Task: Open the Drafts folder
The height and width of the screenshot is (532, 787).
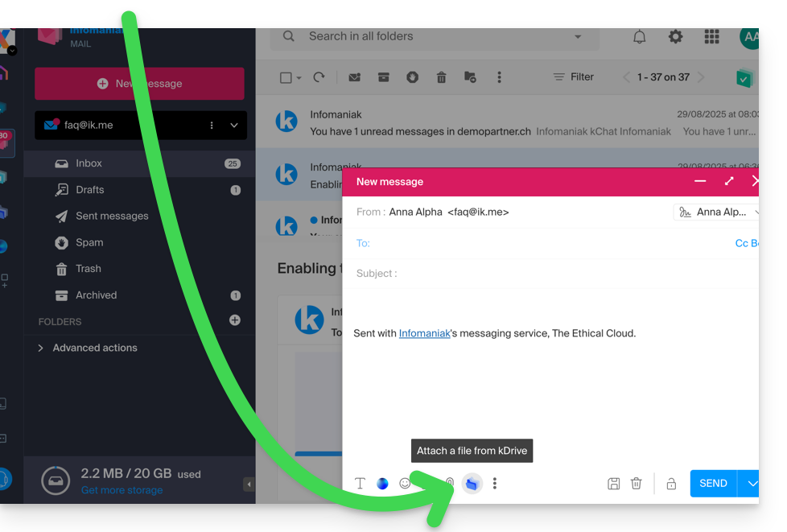Action: pyautogui.click(x=139, y=190)
